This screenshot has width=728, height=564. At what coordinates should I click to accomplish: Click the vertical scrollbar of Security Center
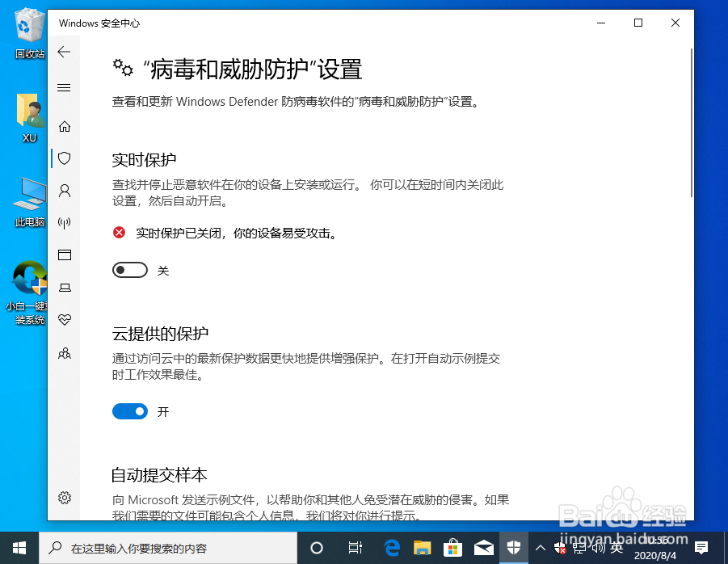pyautogui.click(x=691, y=123)
